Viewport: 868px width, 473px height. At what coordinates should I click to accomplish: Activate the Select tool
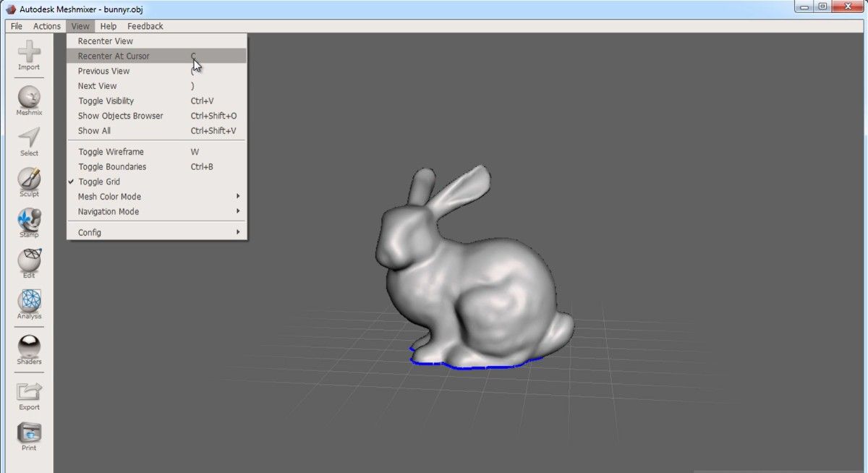[x=29, y=142]
